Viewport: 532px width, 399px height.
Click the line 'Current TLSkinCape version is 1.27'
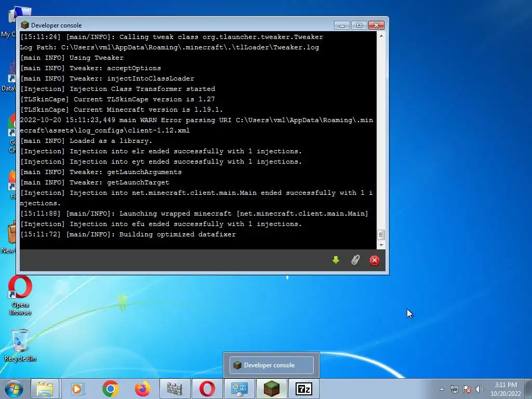[x=117, y=99]
